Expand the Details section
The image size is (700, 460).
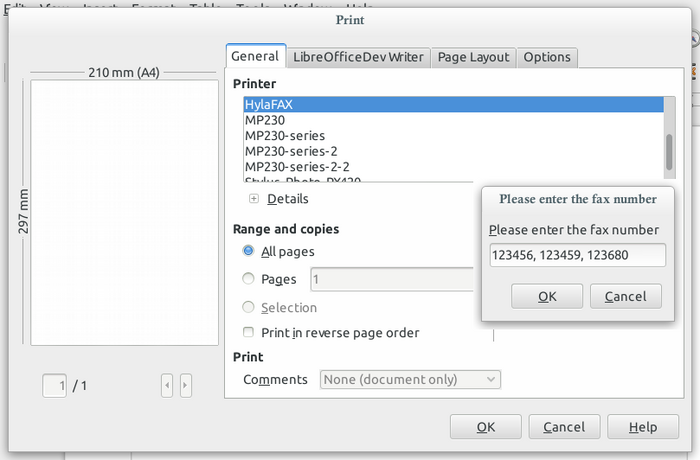pos(254,199)
